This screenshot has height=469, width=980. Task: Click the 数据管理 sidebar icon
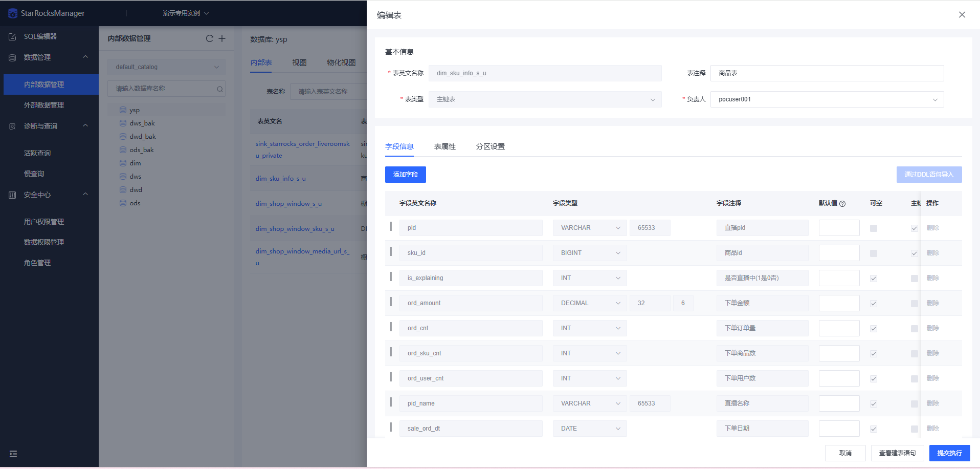tap(11, 57)
